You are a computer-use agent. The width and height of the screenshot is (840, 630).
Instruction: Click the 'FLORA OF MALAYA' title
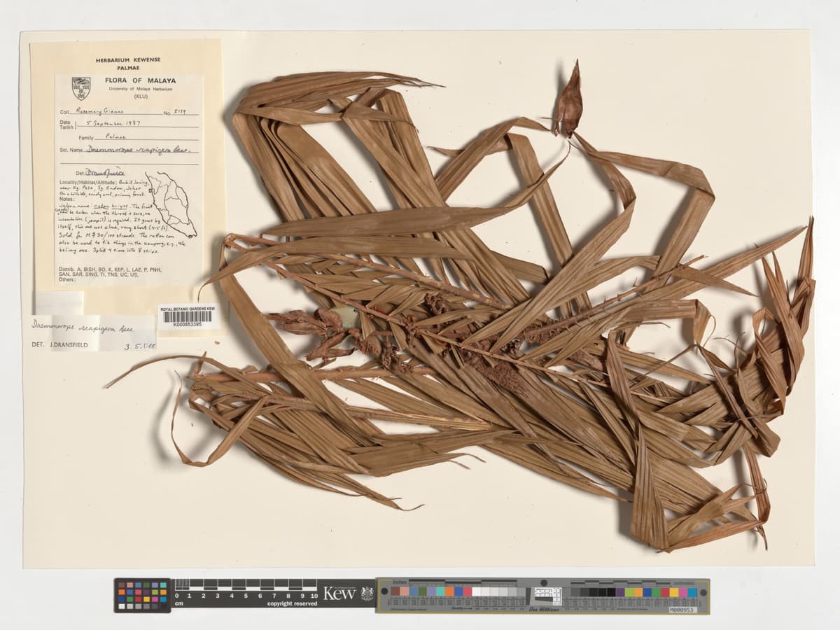tap(140, 80)
